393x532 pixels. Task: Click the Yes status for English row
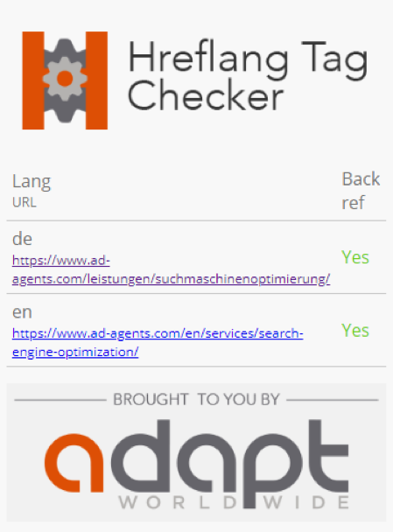355,331
